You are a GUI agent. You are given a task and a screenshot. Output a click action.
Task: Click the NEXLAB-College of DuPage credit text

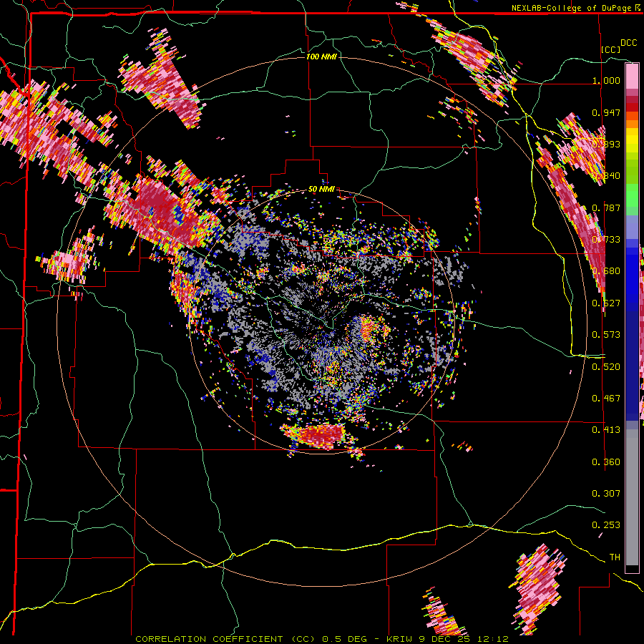[x=572, y=8]
